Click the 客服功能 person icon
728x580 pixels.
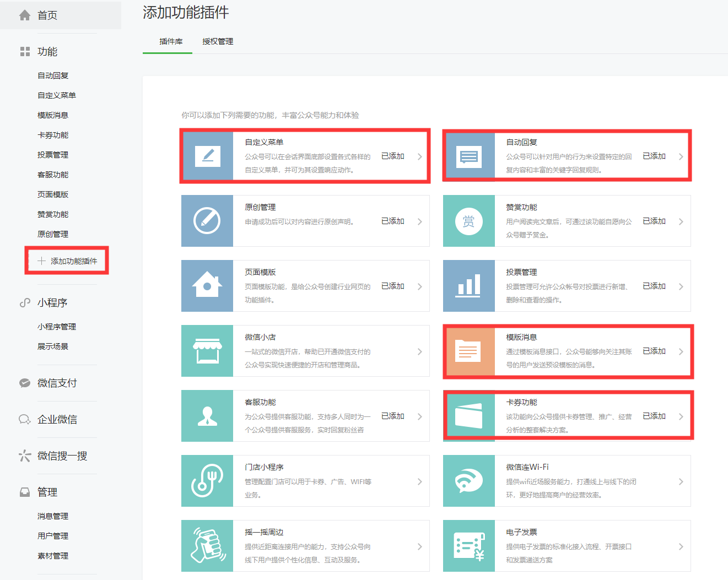coord(207,416)
